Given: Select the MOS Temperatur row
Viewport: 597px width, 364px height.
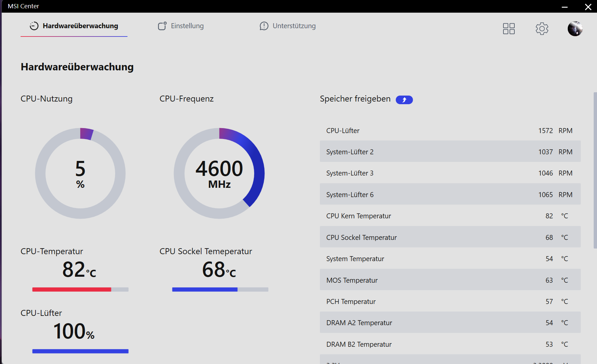Looking at the screenshot, I should pos(450,280).
